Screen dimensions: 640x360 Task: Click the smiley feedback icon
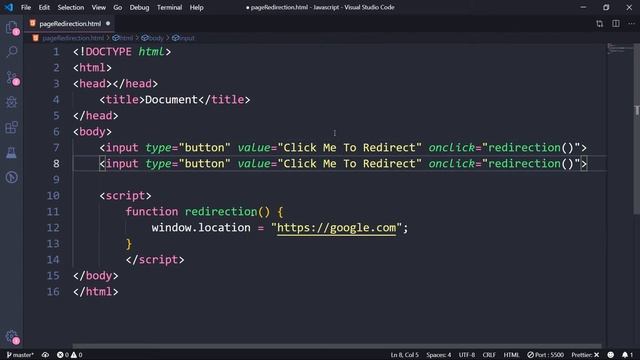(611, 355)
